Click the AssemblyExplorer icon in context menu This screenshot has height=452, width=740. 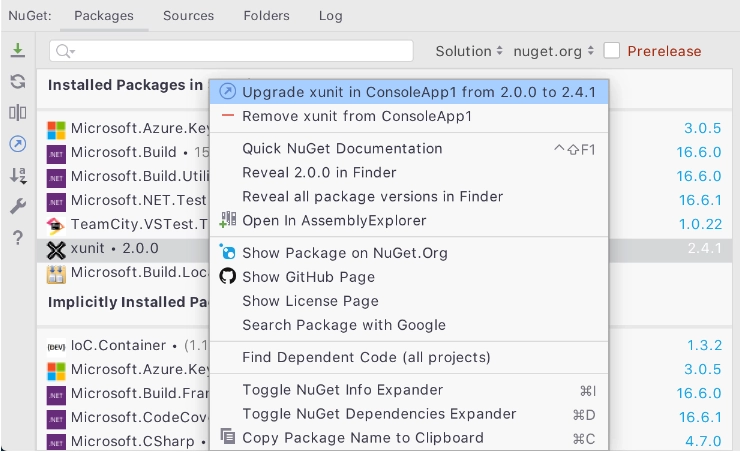click(x=227, y=219)
